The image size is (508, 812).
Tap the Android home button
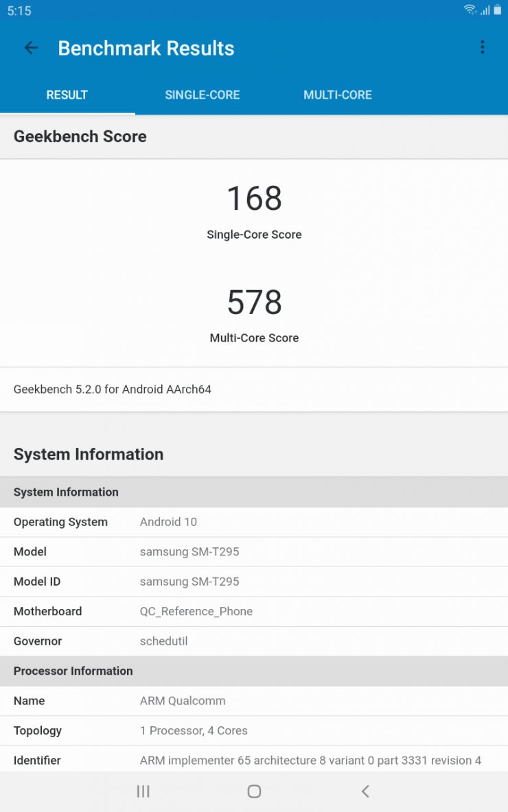click(x=254, y=791)
